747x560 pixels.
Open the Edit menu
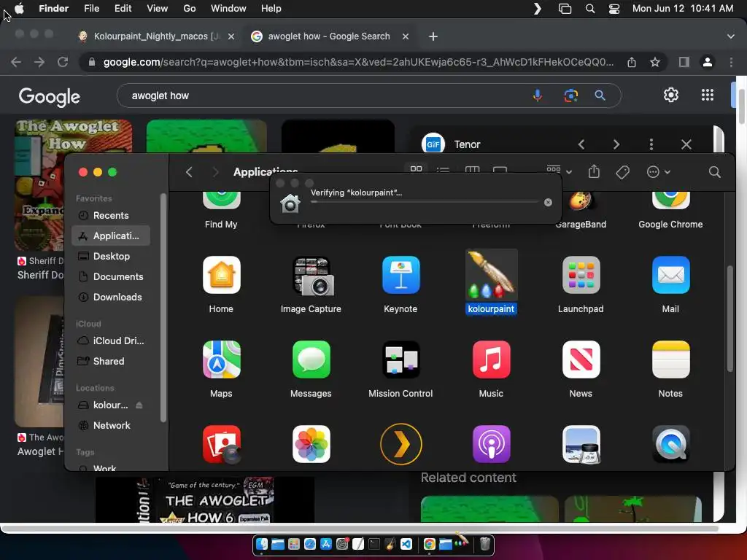[x=123, y=8]
